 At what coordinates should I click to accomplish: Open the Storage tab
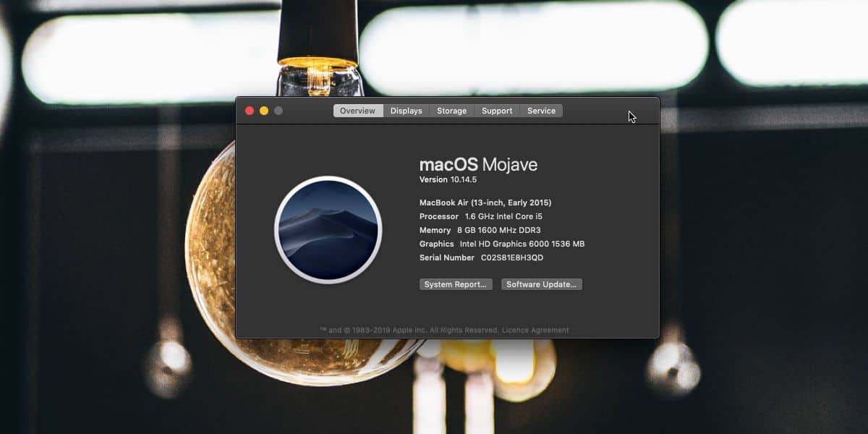coord(451,111)
